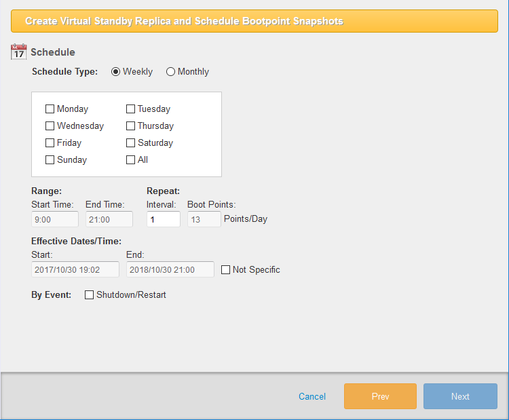Enable the Shutdown/Restart event checkbox

click(x=89, y=294)
